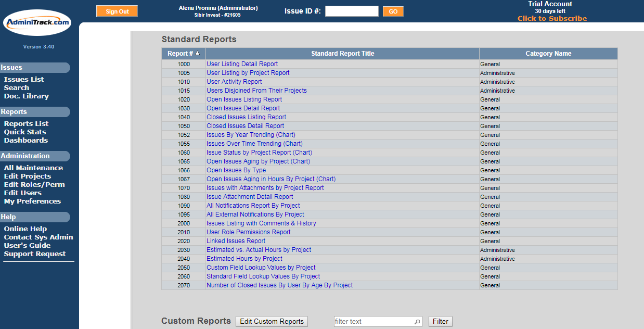Viewport: 644px width, 329px height.
Task: Open Quick Stats in the sidebar
Action: 25,132
